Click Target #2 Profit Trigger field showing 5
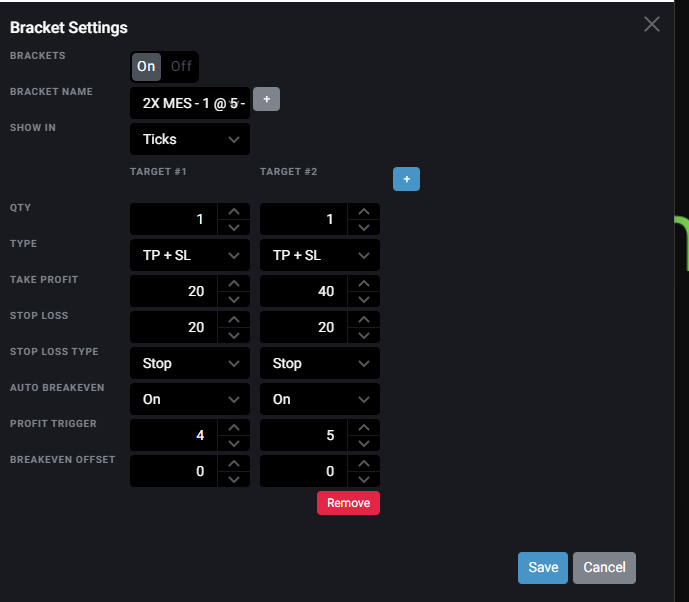 coord(304,435)
